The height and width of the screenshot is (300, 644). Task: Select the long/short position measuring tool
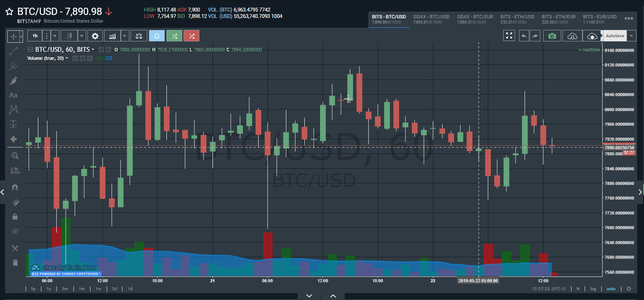[14, 124]
